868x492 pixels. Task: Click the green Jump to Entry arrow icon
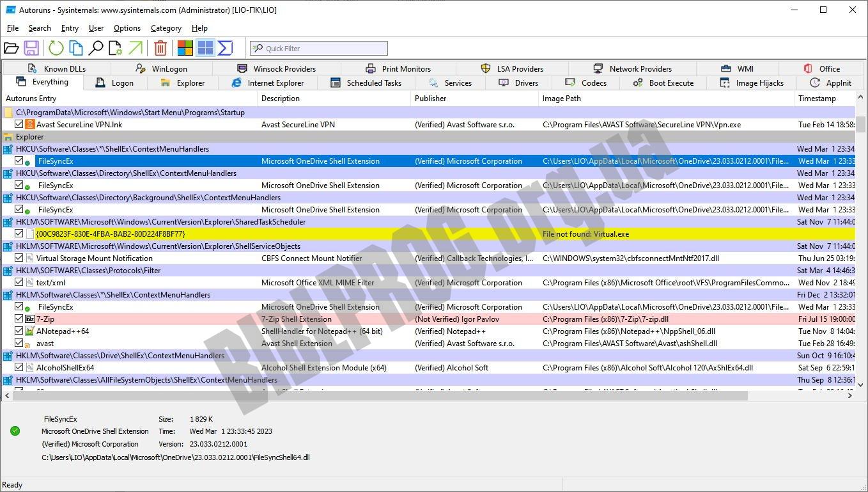coord(136,48)
